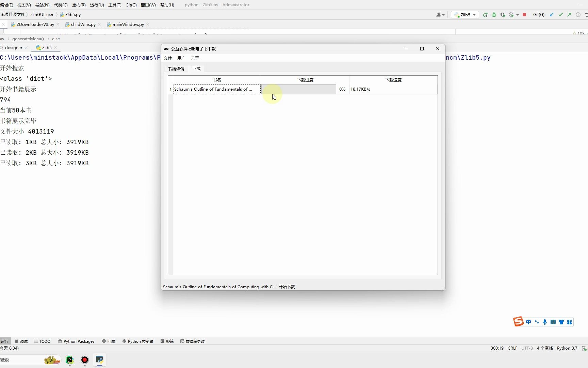Switch to 书籍详情 tab
588x368 pixels.
[176, 69]
